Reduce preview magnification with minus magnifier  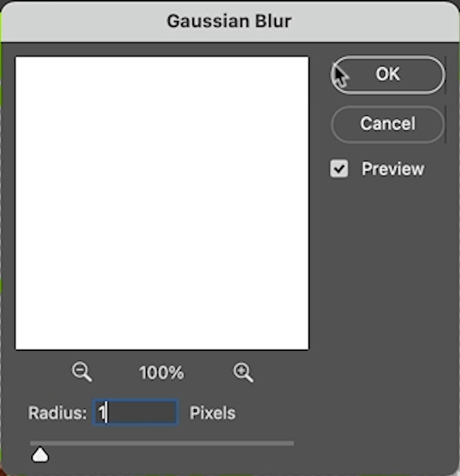(x=82, y=372)
